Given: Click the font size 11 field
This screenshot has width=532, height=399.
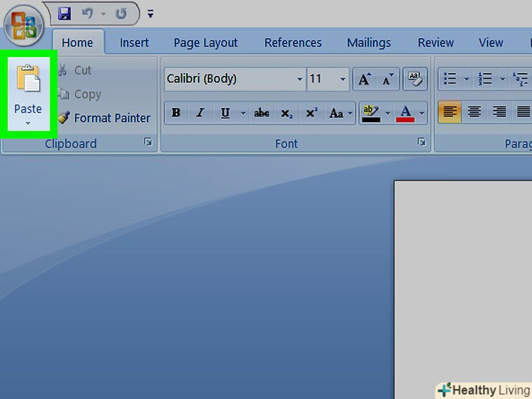Looking at the screenshot, I should [x=322, y=79].
